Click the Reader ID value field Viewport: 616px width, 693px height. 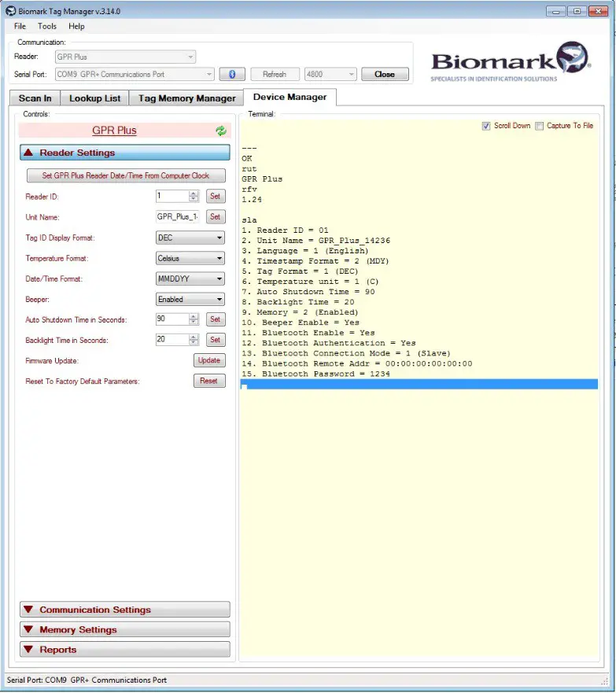pyautogui.click(x=173, y=196)
